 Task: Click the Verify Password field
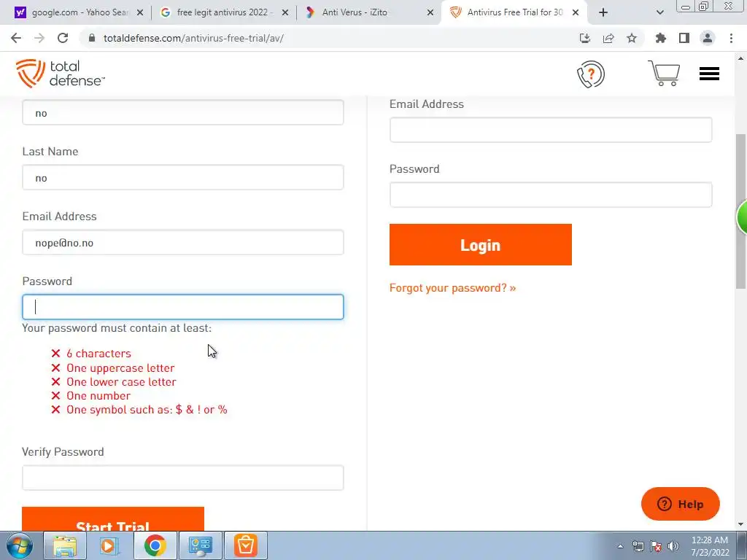pyautogui.click(x=183, y=478)
